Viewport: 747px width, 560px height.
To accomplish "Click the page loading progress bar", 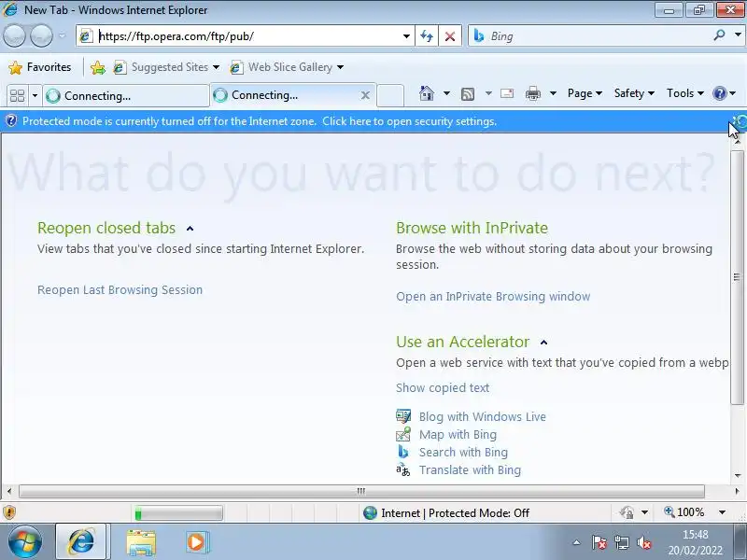I will [178, 512].
